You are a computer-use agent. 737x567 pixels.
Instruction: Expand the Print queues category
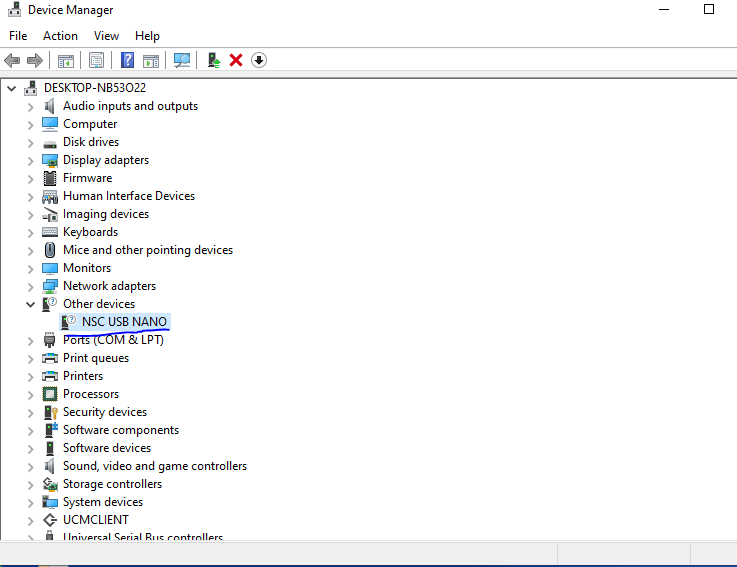point(31,359)
